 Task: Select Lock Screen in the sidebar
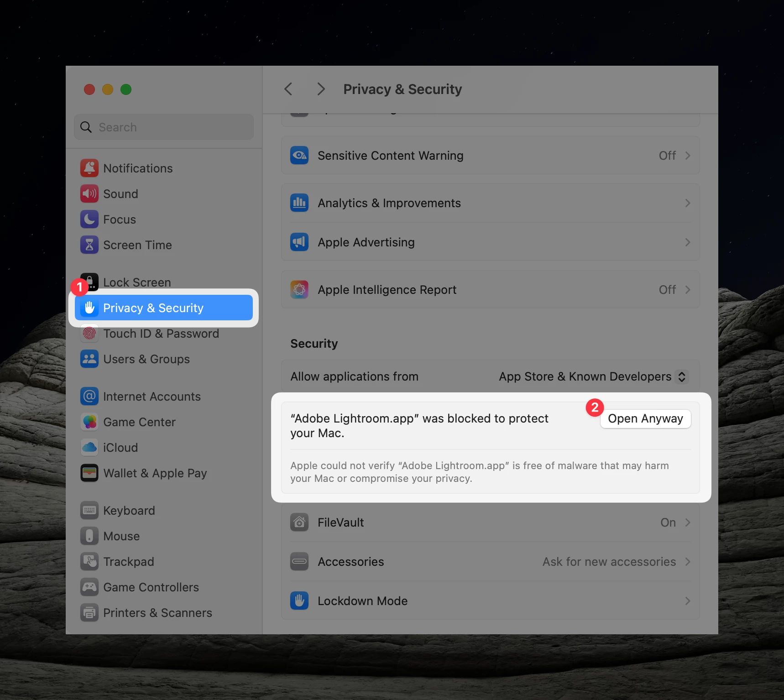pyautogui.click(x=164, y=282)
